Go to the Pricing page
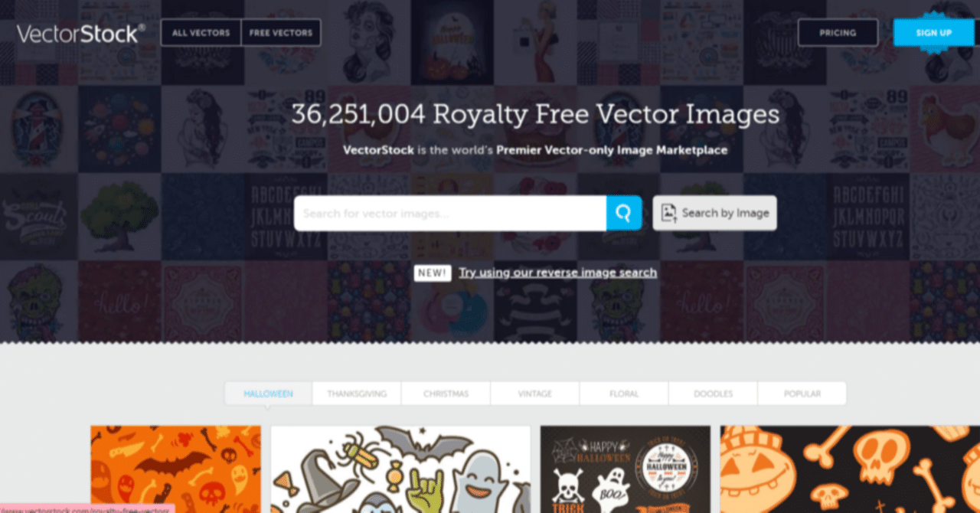 click(838, 33)
